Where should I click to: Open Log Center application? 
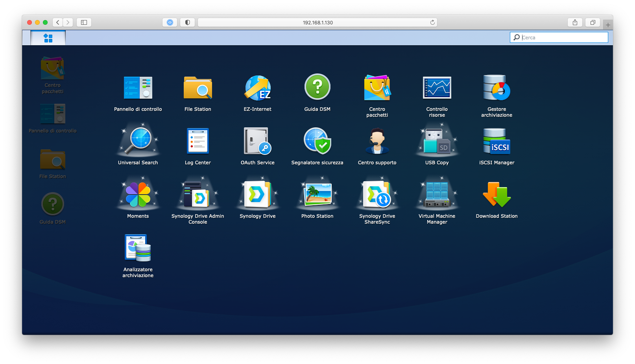(198, 142)
